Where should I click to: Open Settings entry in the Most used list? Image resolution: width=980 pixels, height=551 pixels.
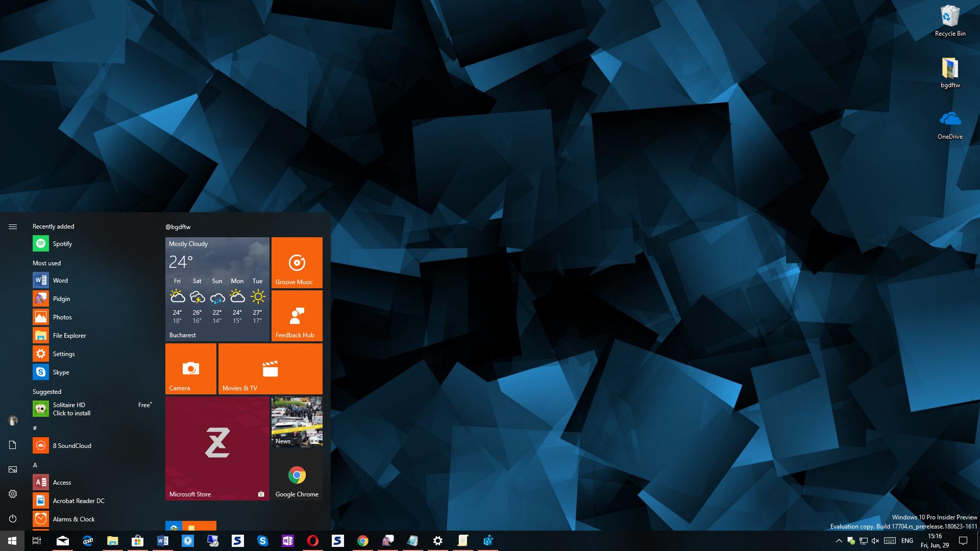point(93,354)
